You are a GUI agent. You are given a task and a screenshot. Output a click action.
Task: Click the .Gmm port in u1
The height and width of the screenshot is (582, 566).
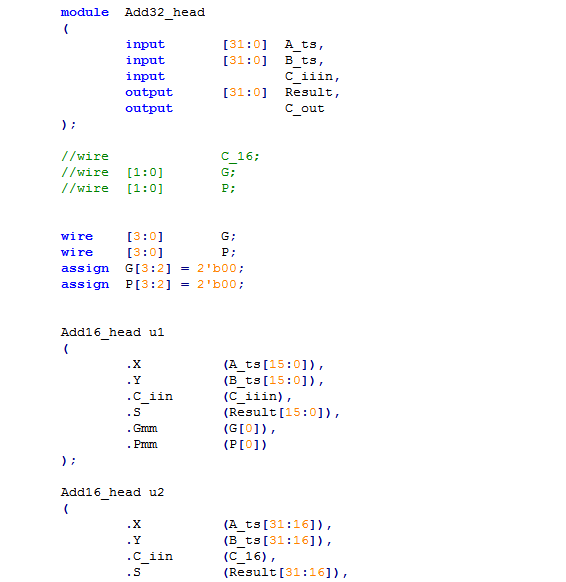coord(142,428)
